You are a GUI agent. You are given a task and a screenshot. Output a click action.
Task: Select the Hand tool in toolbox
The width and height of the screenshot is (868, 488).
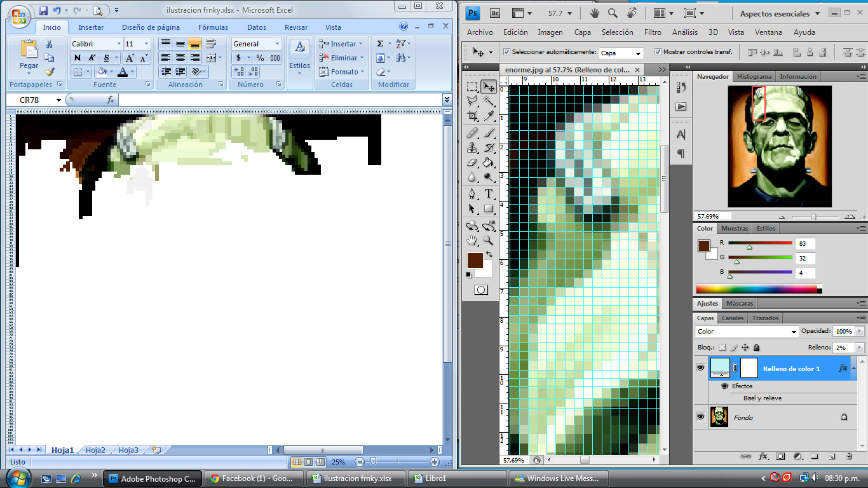[x=472, y=240]
